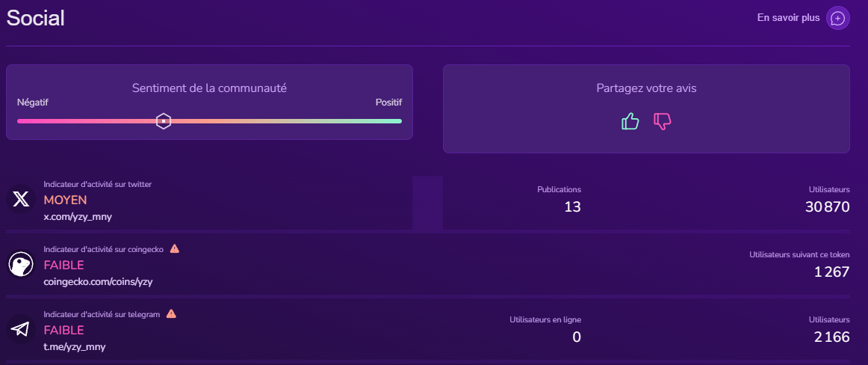Open the En savoir plus link text

(x=788, y=18)
